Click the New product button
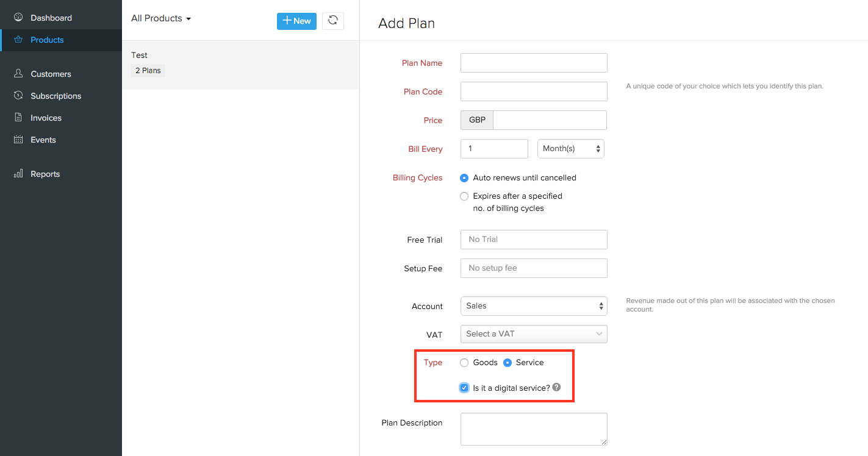868x456 pixels. pos(296,21)
